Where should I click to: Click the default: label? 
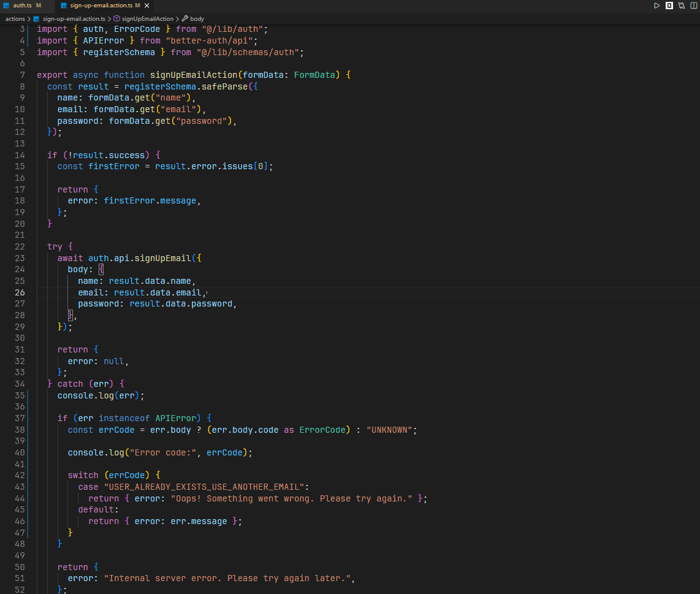click(98, 509)
